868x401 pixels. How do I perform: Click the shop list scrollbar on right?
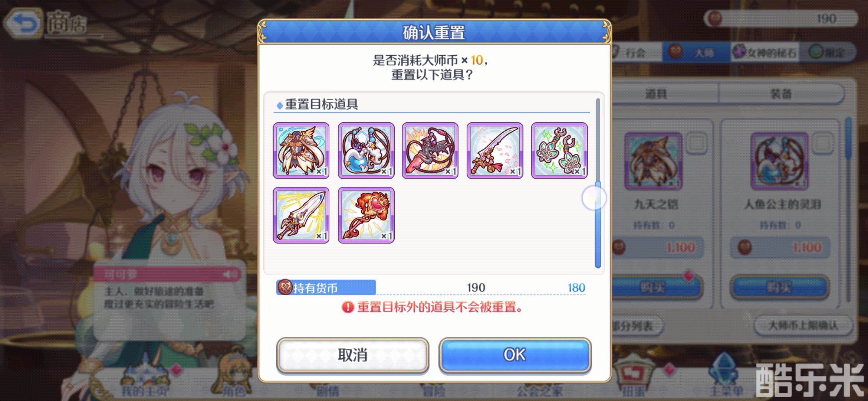[848, 210]
